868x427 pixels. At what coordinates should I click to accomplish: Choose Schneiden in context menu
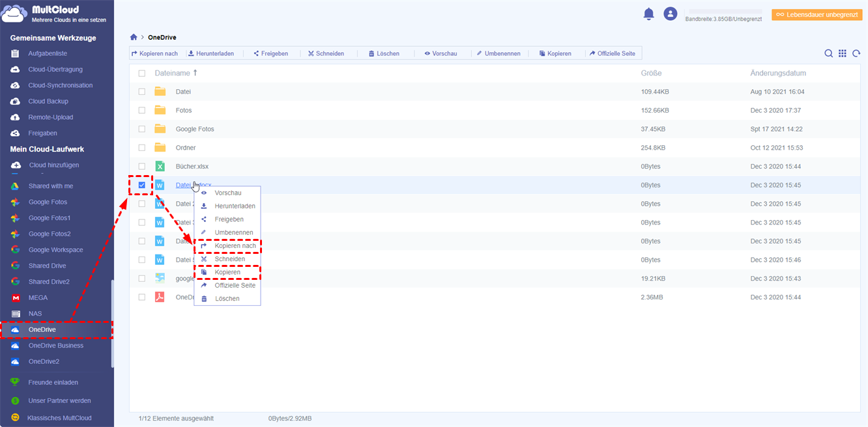pyautogui.click(x=227, y=259)
